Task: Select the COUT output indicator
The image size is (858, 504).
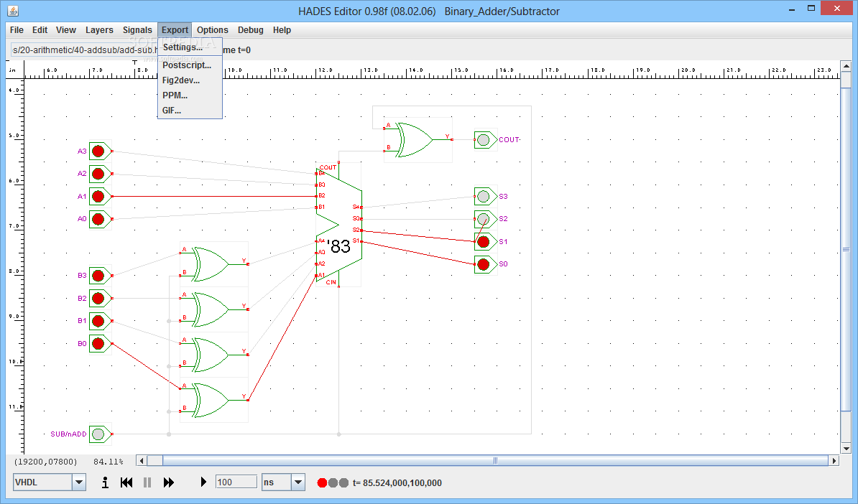Action: 483,140
